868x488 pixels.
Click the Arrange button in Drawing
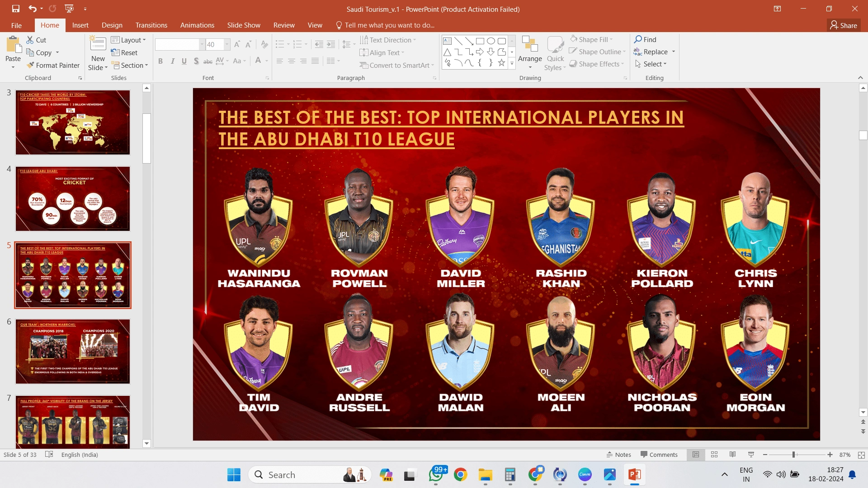[530, 53]
